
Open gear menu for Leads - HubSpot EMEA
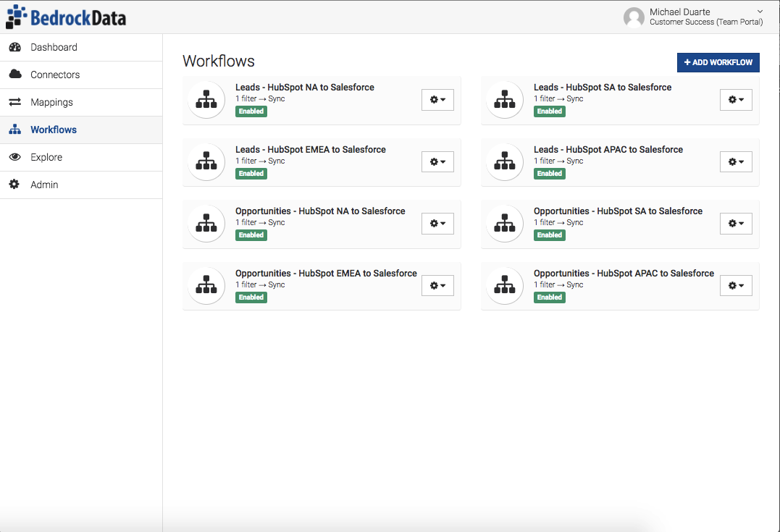click(x=437, y=161)
